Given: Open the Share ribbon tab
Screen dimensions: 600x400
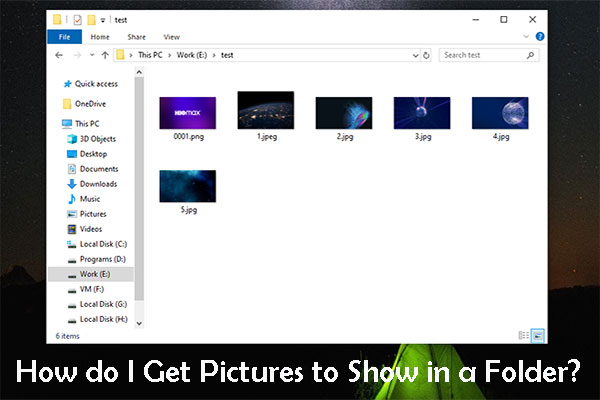Looking at the screenshot, I should pyautogui.click(x=137, y=37).
